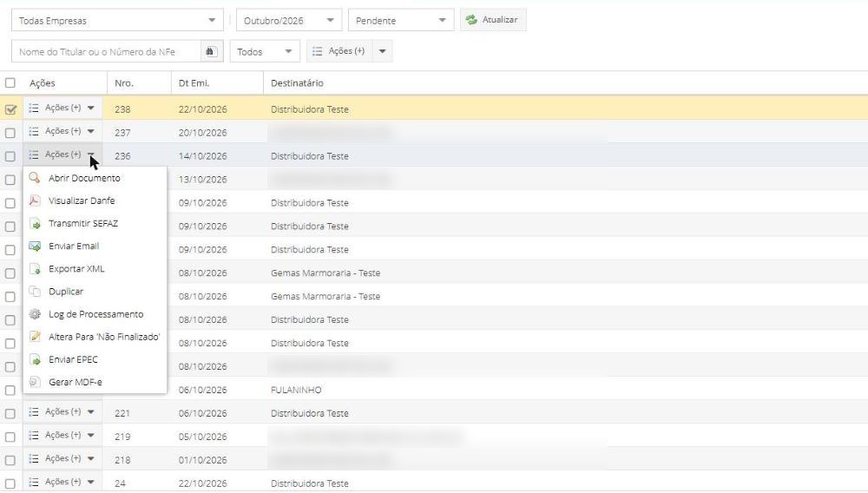This screenshot has width=868, height=493.
Task: Check the checkbox for the row dated 13/10/2026
Action: tap(10, 180)
